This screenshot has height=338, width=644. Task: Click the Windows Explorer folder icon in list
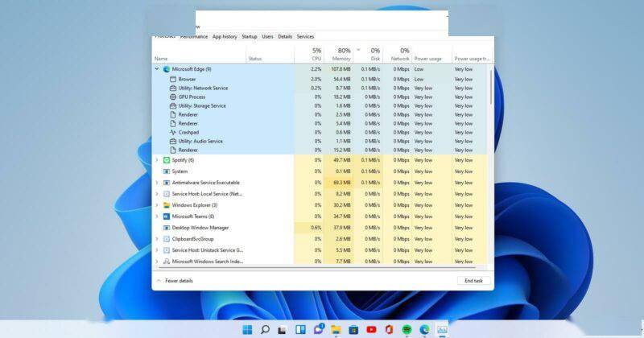[166, 205]
